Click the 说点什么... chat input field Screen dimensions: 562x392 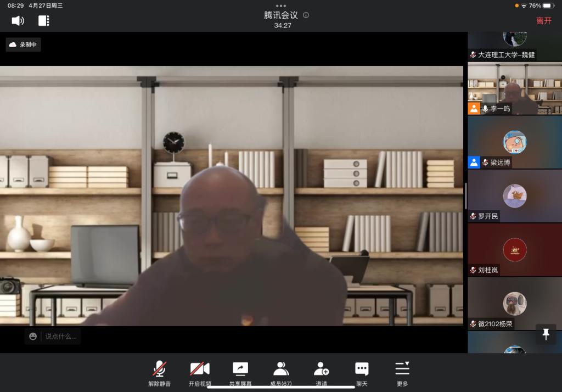tap(61, 336)
